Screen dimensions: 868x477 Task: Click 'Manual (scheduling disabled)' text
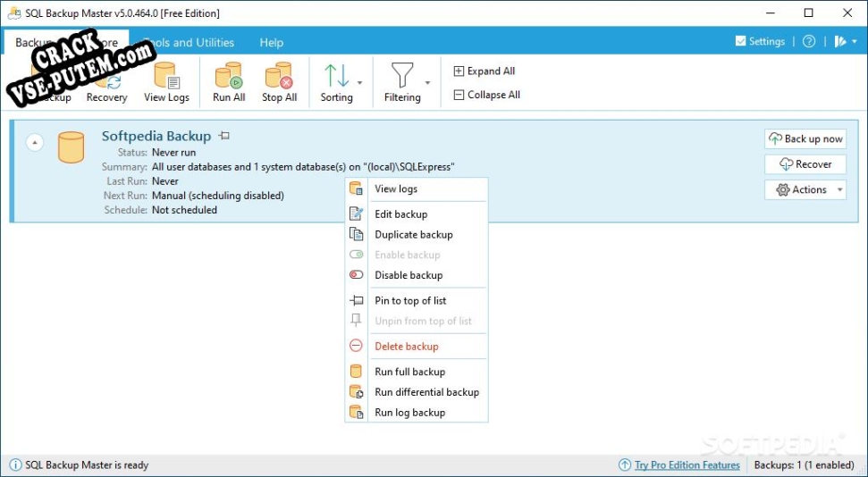(x=217, y=196)
